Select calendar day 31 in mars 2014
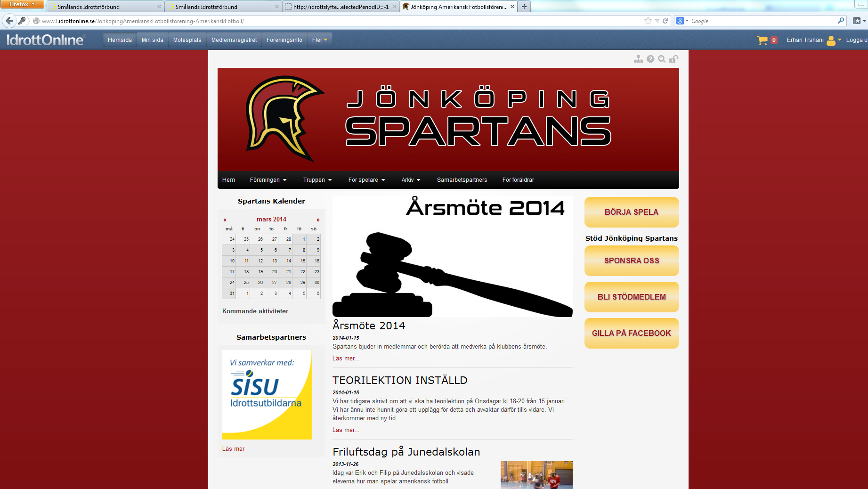Viewport: 868px width, 489px height. [229, 293]
